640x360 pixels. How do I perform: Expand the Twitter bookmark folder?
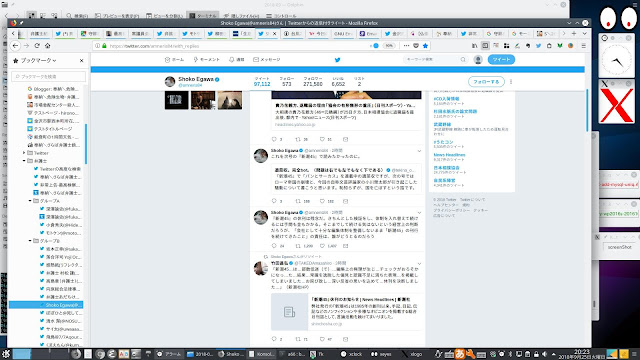[x=24, y=153]
